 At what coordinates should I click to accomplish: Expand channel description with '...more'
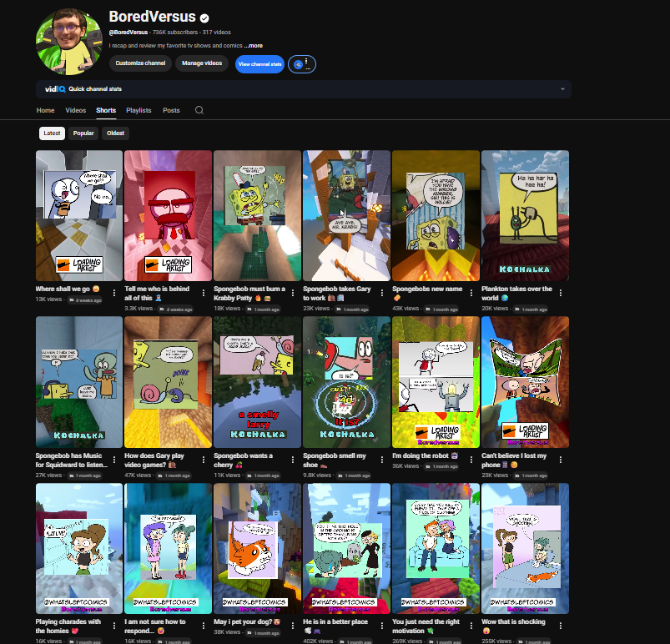point(254,45)
